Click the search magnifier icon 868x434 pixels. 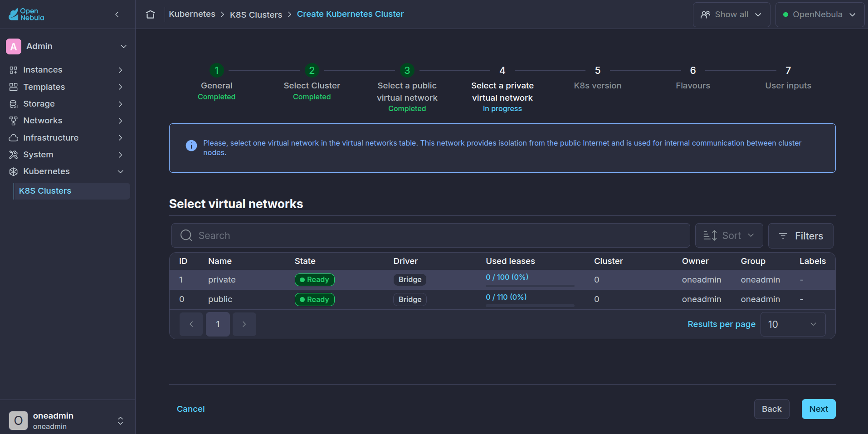[186, 235]
